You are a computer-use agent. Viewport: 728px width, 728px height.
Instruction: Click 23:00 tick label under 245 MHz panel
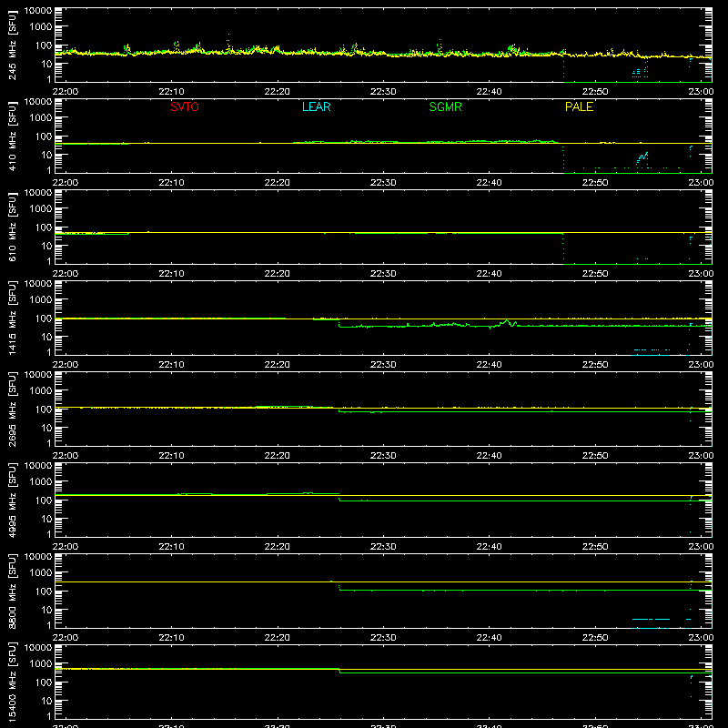coord(701,92)
